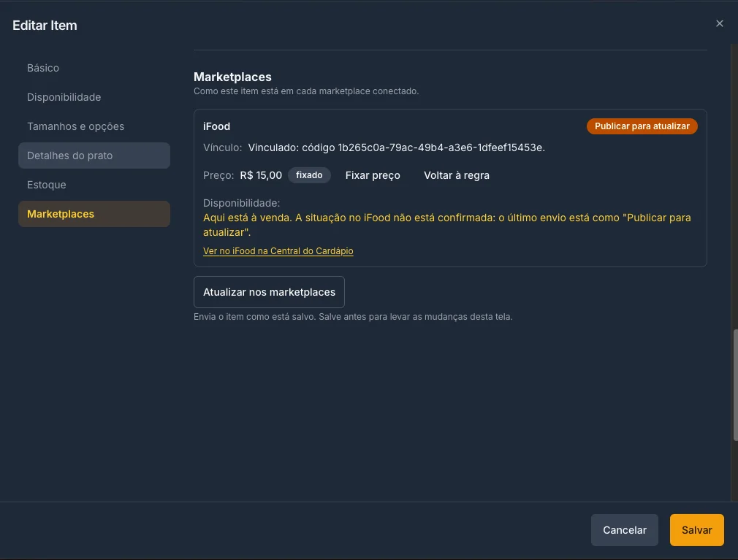The height and width of the screenshot is (560, 738).
Task: Click Voltar à regra button
Action: [457, 175]
